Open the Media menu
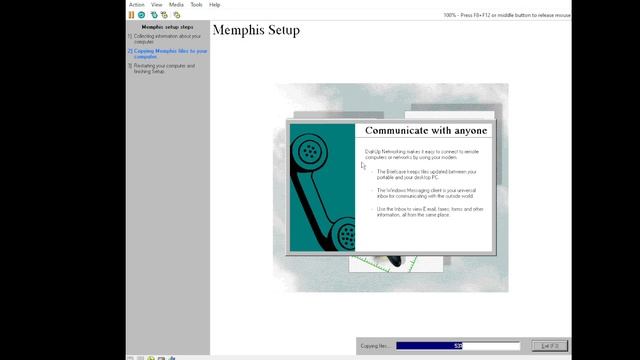Viewport: 640px width, 360px height. [176, 5]
